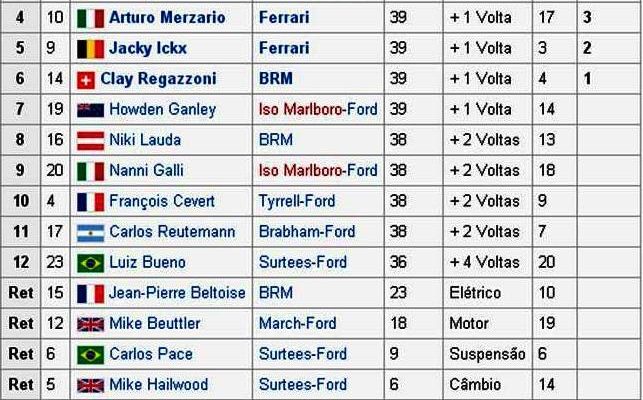This screenshot has height=400, width=643.
Task: Open the Mike Beuttler driver link
Action: (154, 324)
